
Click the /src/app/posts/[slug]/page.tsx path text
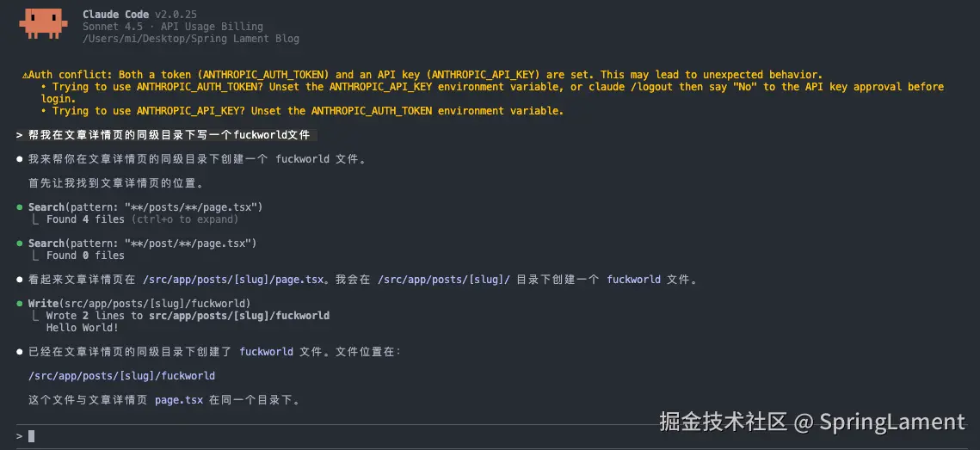pyautogui.click(x=233, y=280)
